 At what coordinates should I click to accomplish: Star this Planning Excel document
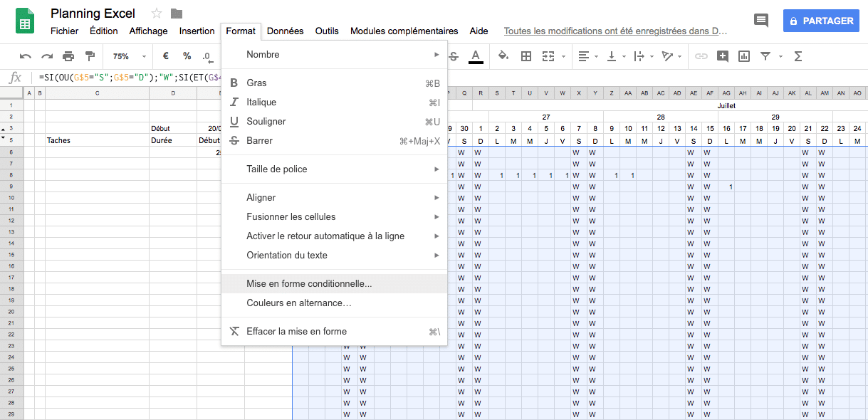tap(157, 14)
